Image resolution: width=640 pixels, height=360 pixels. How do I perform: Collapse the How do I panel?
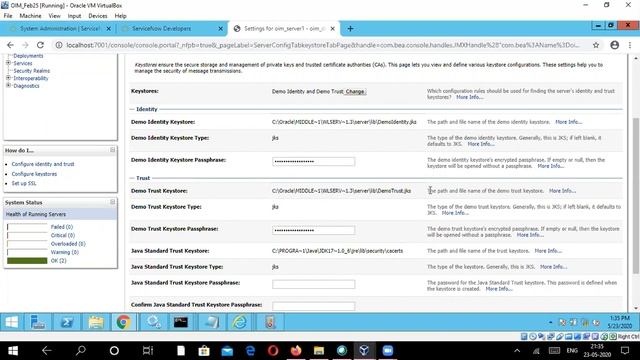point(112,150)
